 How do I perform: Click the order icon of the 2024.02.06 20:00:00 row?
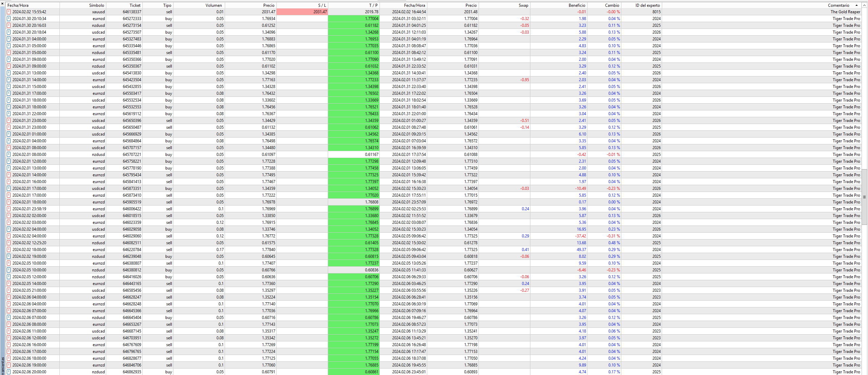[9, 372]
